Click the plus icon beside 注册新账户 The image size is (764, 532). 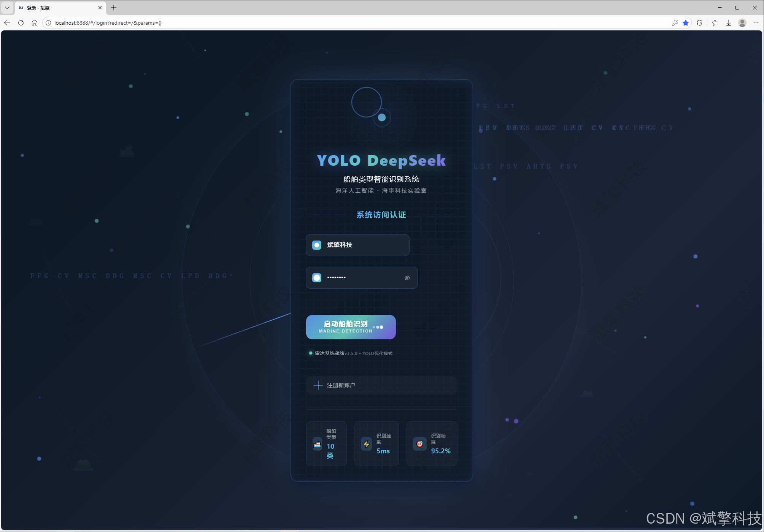point(318,385)
